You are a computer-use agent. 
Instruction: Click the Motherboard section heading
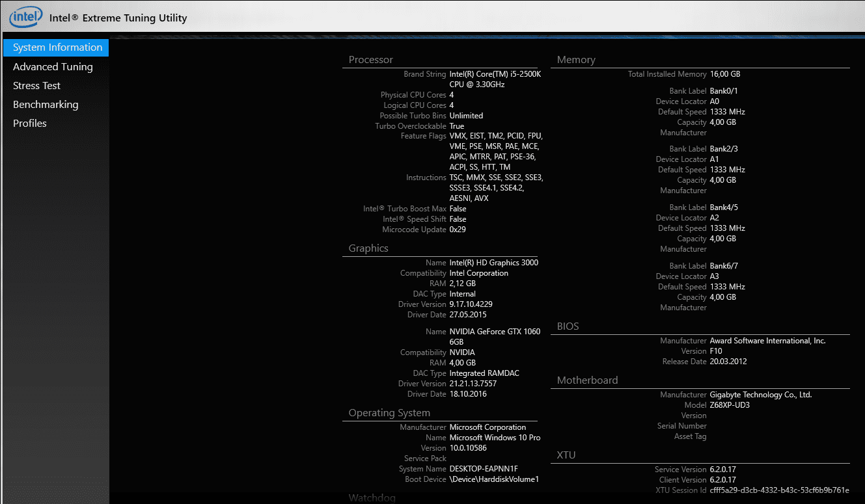click(588, 380)
